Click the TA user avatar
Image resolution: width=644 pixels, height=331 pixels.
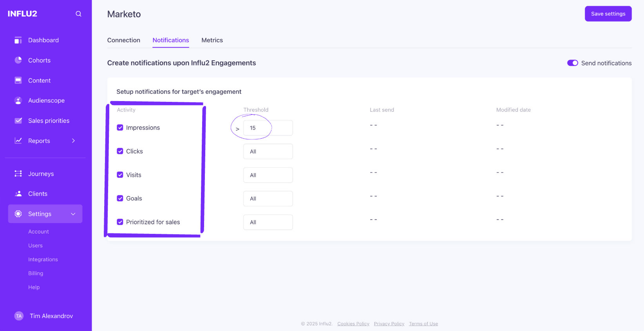point(19,316)
